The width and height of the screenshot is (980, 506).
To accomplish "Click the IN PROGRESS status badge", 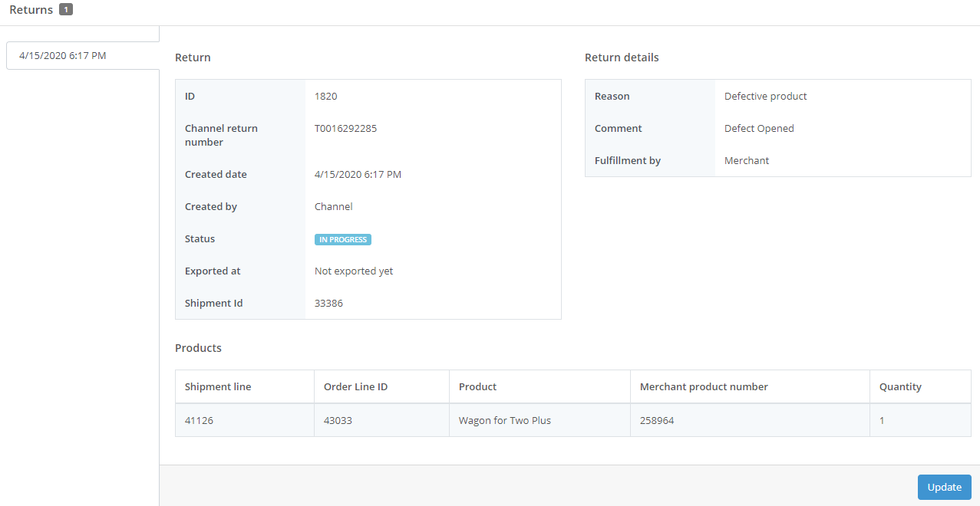I will (x=343, y=239).
